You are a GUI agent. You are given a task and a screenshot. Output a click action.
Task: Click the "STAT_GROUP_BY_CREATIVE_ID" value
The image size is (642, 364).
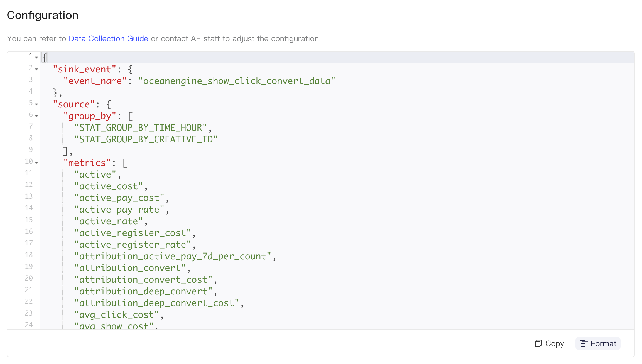[x=146, y=139]
